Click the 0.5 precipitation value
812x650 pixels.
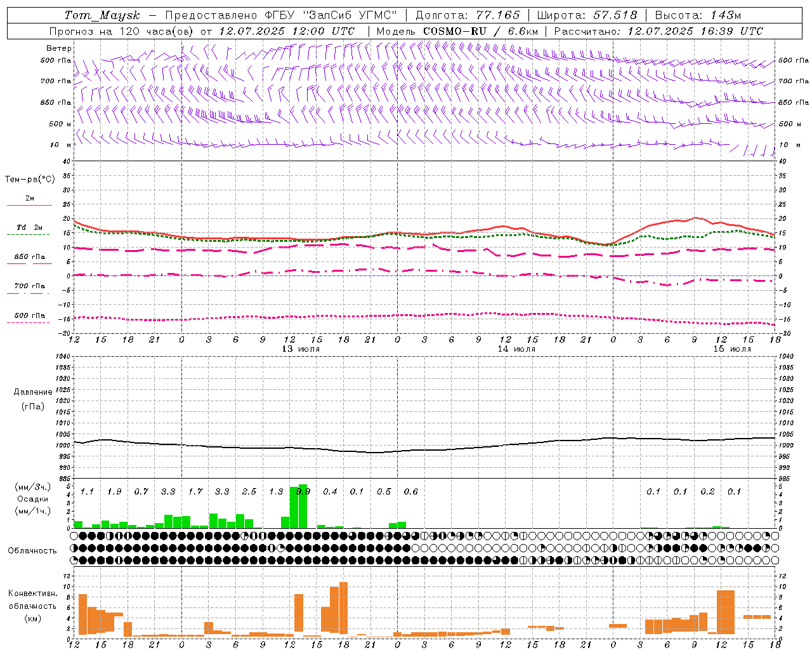pos(384,491)
